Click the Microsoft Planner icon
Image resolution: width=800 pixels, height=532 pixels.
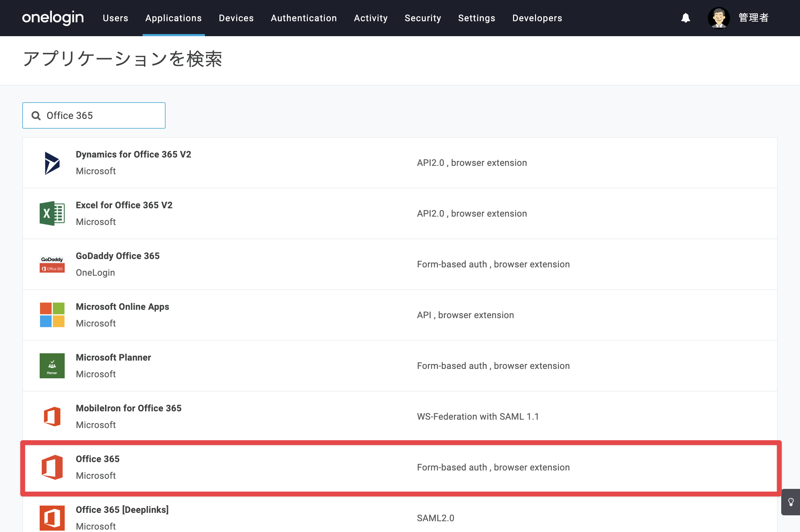[x=52, y=366]
